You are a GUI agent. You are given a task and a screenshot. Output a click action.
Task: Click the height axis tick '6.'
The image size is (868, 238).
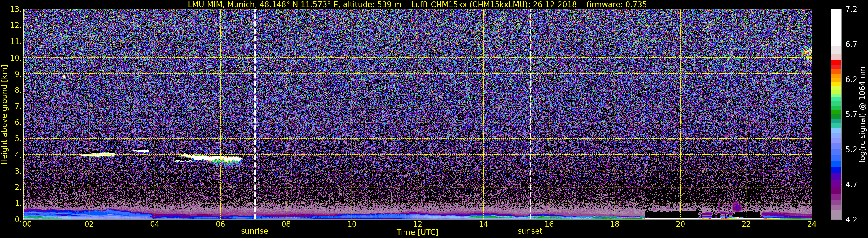pos(18,122)
